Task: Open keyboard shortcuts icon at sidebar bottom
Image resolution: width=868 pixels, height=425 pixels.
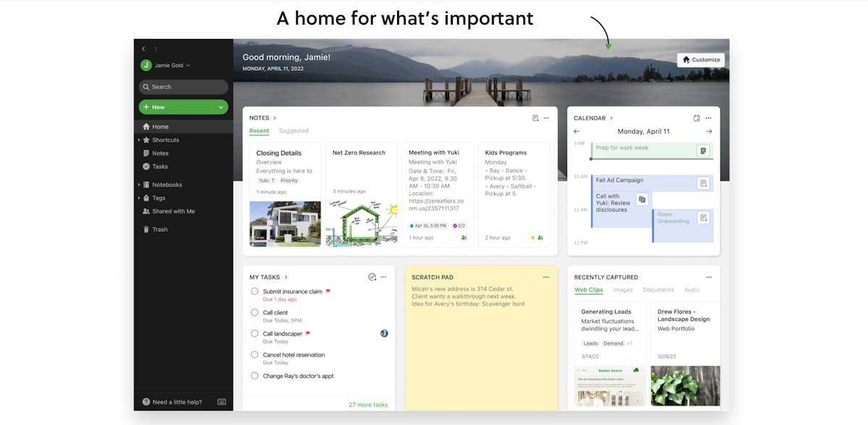Action: pyautogui.click(x=221, y=402)
